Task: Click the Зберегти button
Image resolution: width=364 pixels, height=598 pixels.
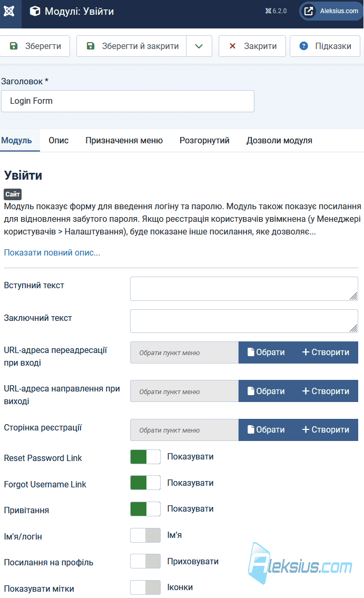Action: [35, 46]
